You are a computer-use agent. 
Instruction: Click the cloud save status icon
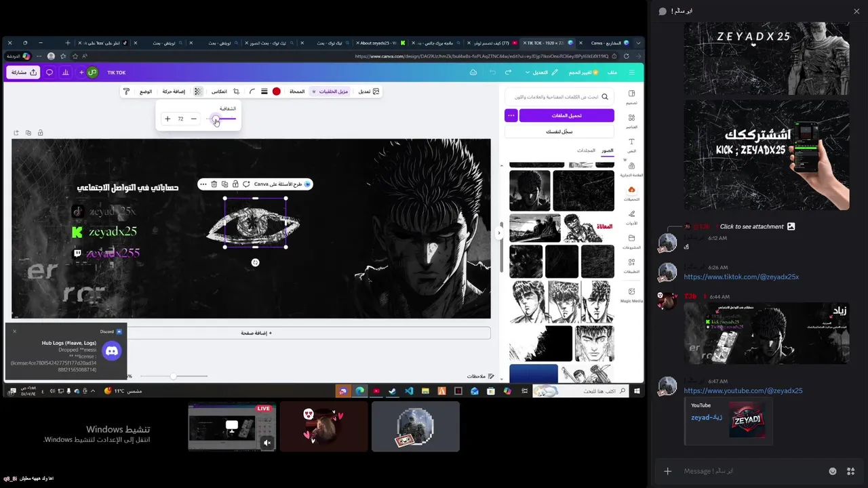(473, 72)
